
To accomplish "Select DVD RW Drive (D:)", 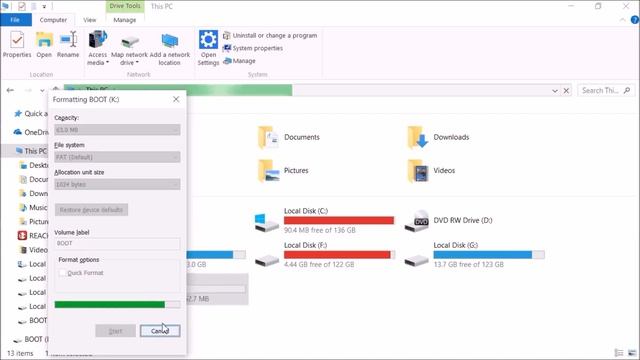I will pos(448,220).
